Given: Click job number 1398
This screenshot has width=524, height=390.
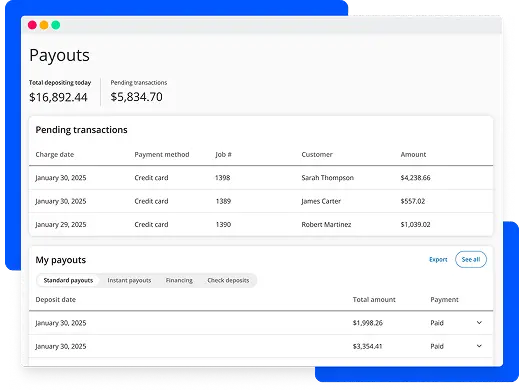Looking at the screenshot, I should [x=223, y=178].
